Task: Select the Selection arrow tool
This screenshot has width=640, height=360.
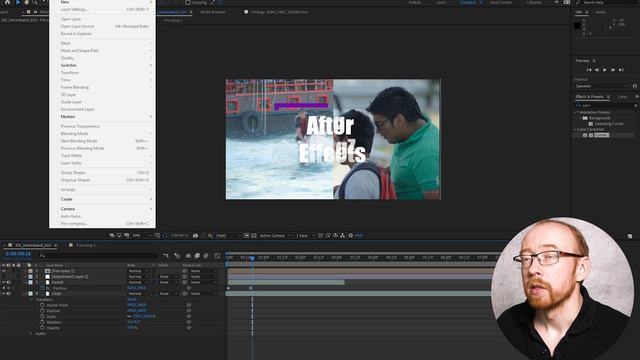Action: (18, 2)
